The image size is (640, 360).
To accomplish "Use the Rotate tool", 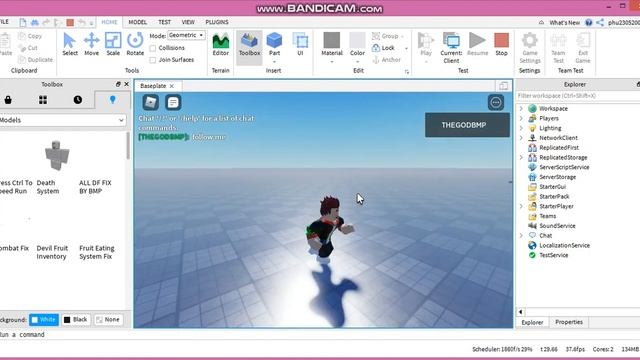I will click(135, 44).
